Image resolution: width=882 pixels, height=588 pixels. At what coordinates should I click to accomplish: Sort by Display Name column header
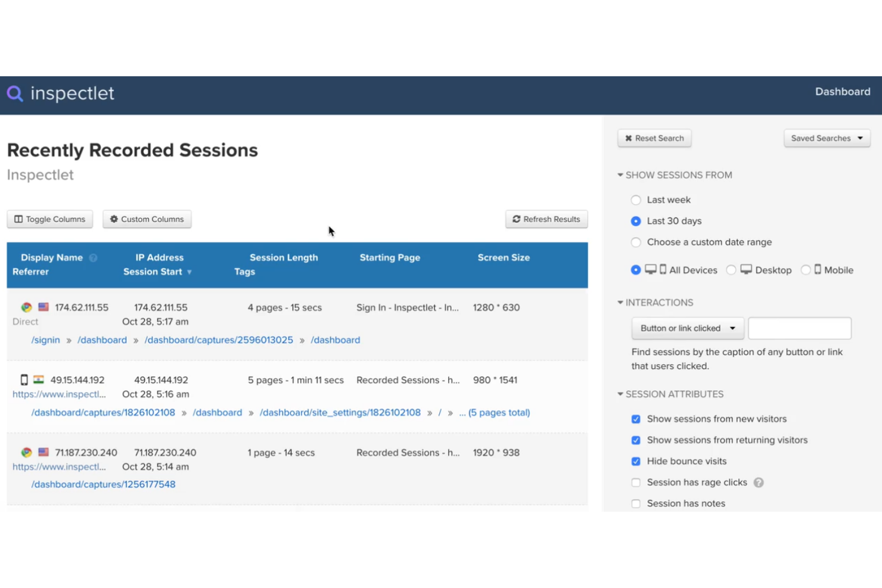pos(52,258)
